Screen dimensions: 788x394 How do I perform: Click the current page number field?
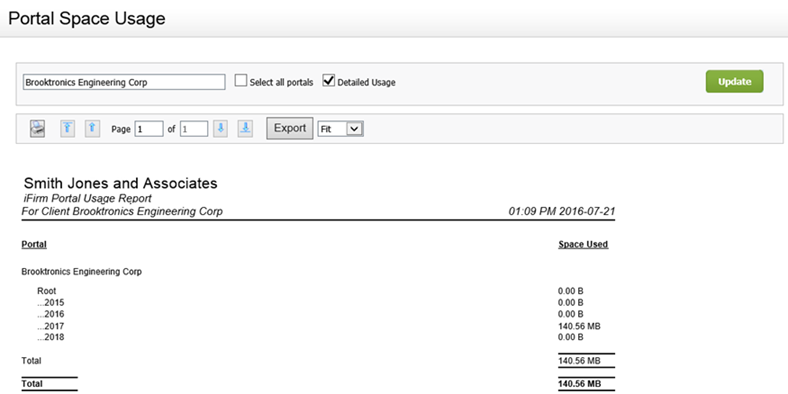point(149,129)
